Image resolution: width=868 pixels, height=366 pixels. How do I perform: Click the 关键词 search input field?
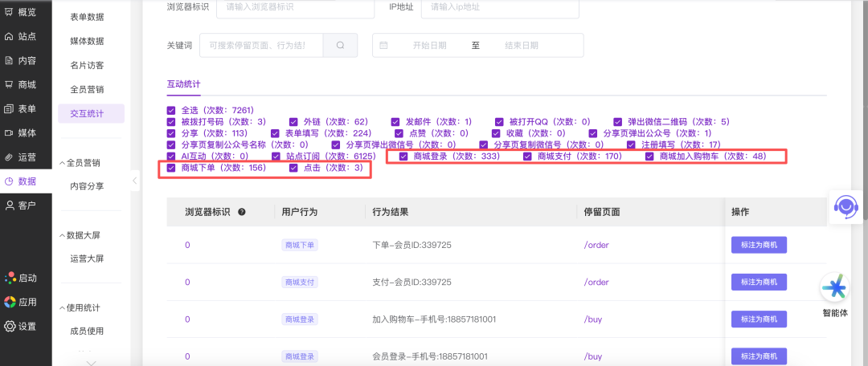tap(261, 46)
